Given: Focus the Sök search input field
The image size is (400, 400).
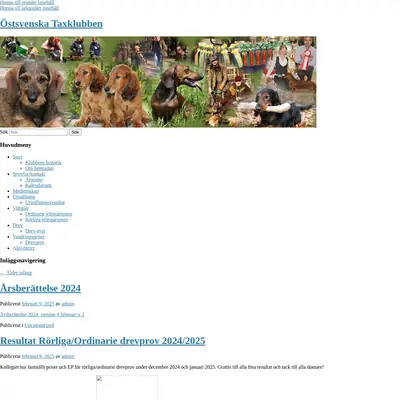Looking at the screenshot, I should pyautogui.click(x=38, y=132).
